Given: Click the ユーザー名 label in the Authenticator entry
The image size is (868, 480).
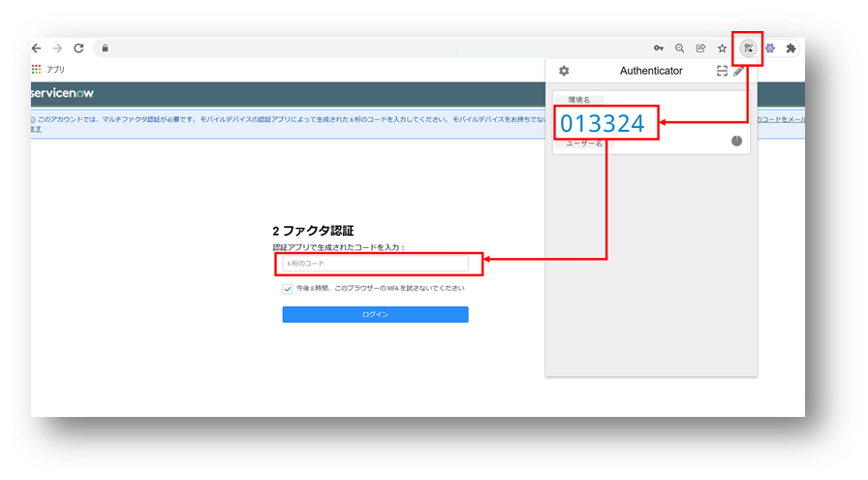Looking at the screenshot, I should coord(584,144).
